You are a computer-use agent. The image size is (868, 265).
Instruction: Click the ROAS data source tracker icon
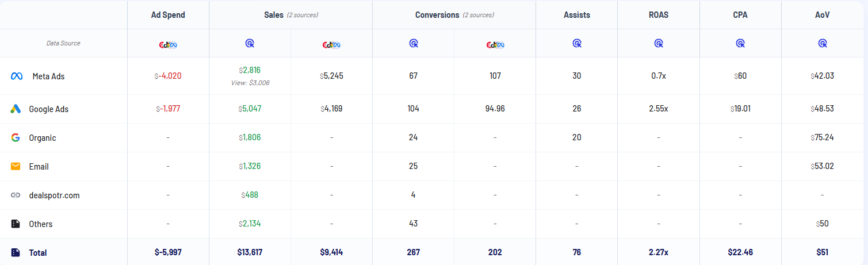coord(659,43)
